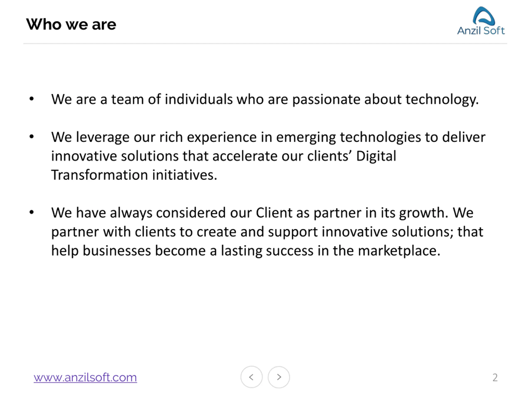
Task: Select the Transformation initiatives line
Action: pyautogui.click(x=134, y=175)
